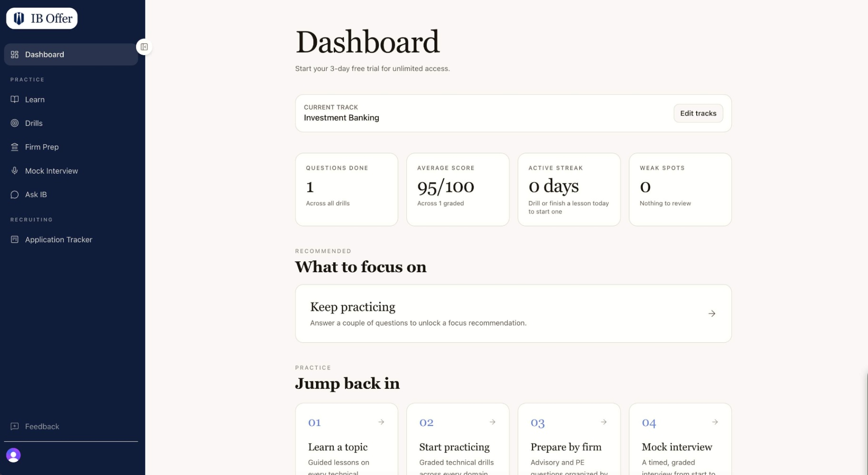The image size is (868, 475).
Task: Click the Edit tracks button
Action: point(698,113)
